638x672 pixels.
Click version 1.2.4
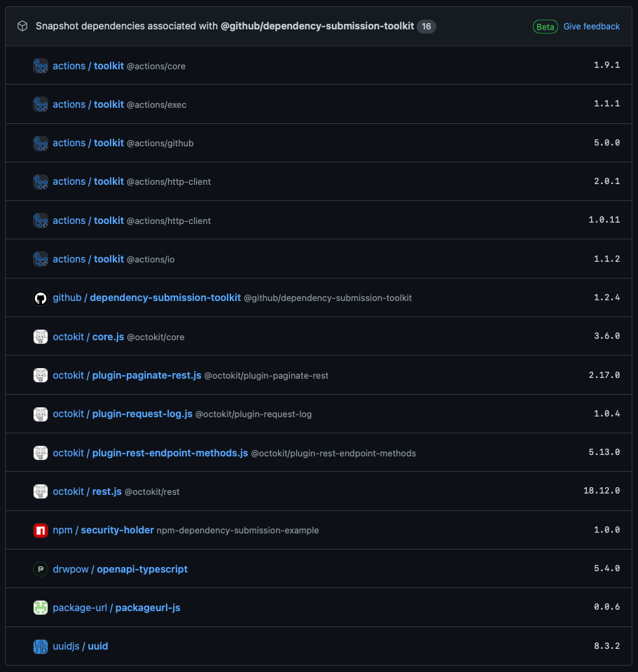click(x=606, y=297)
